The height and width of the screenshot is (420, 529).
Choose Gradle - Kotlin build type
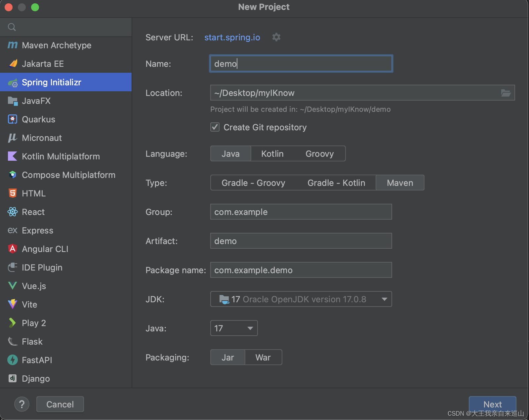(x=336, y=183)
